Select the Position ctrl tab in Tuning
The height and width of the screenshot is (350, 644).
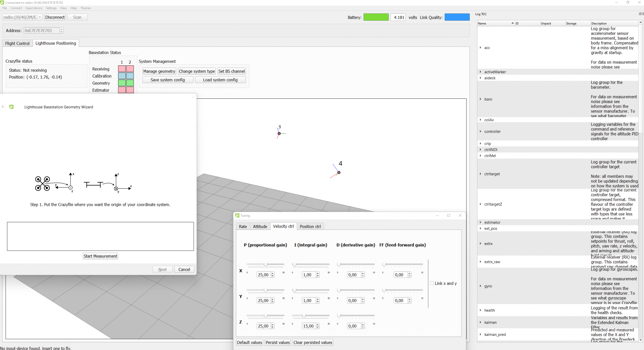[310, 226]
